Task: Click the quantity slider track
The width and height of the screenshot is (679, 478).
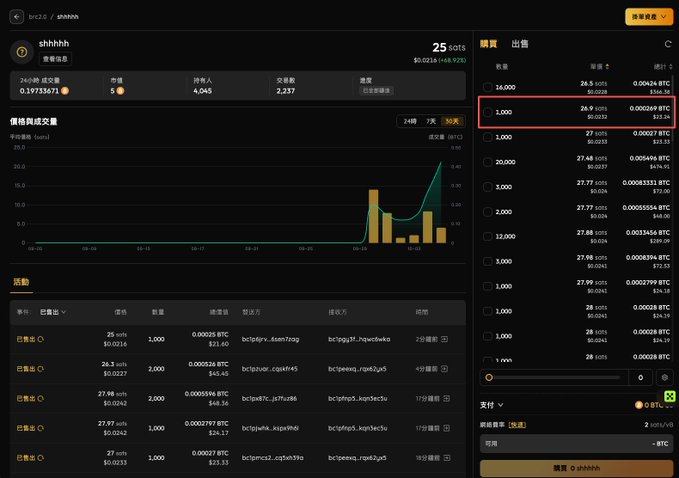Action: 556,378
